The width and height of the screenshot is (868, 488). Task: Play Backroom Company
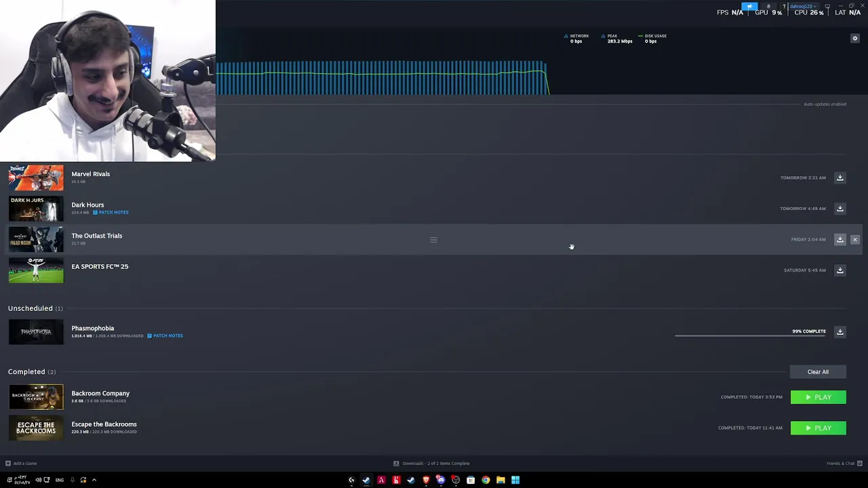click(x=818, y=397)
